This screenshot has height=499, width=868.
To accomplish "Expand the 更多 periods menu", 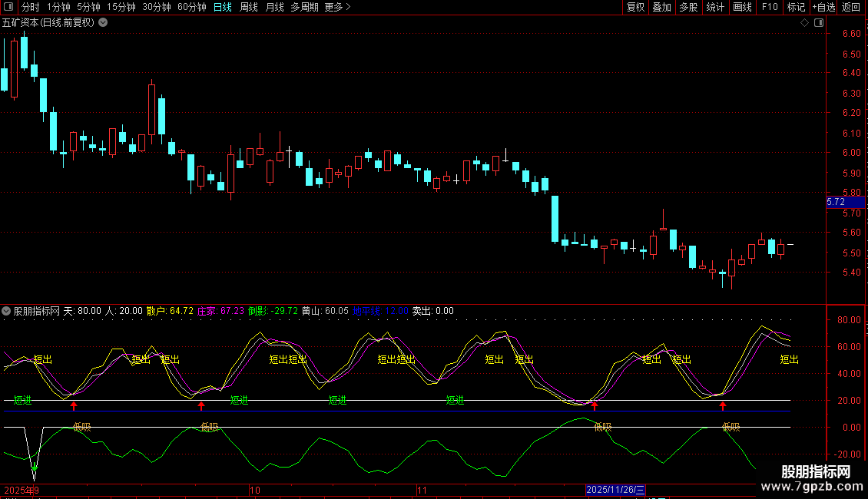I will coord(337,7).
